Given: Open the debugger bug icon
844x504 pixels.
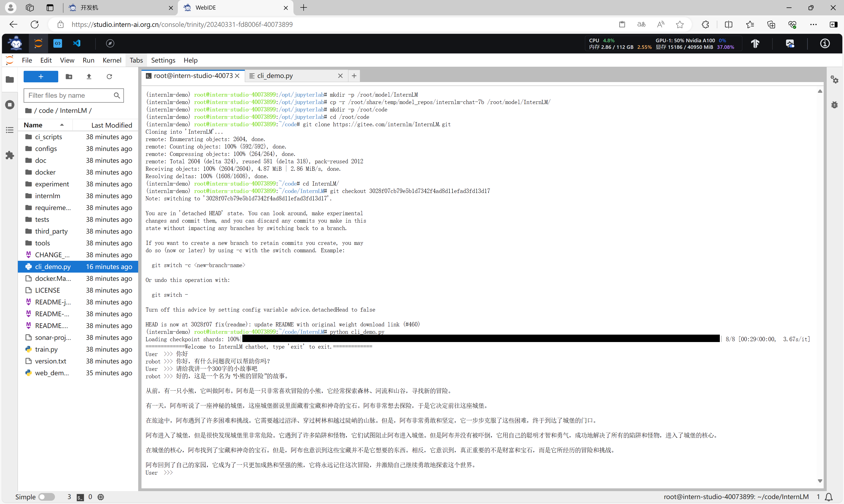Looking at the screenshot, I should point(834,105).
